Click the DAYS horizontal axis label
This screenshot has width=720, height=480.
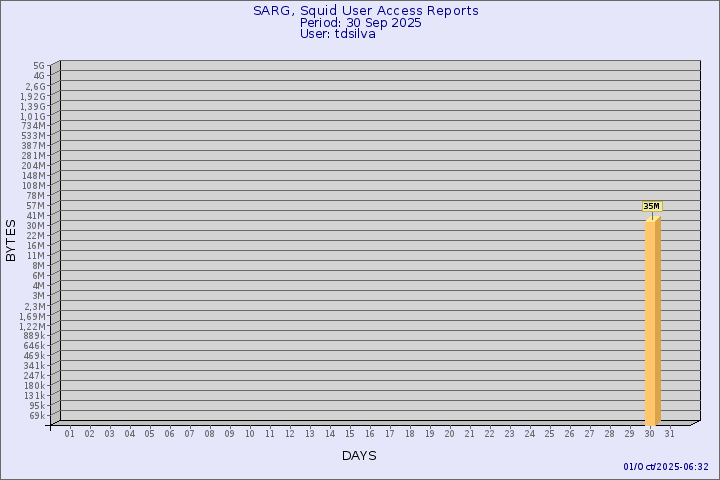tap(359, 456)
